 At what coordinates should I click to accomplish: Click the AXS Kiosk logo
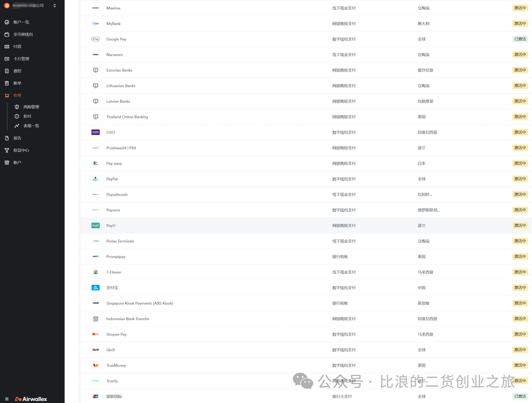coord(96,303)
